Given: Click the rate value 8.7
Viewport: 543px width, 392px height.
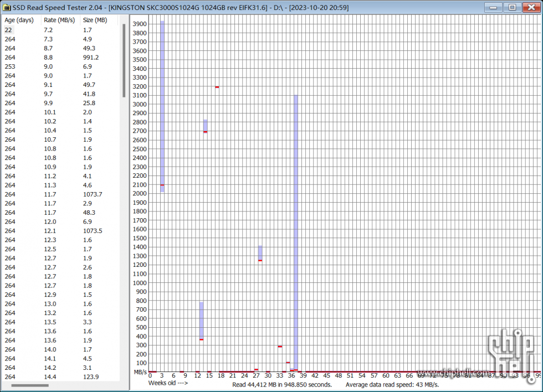Looking at the screenshot, I should click(x=48, y=48).
